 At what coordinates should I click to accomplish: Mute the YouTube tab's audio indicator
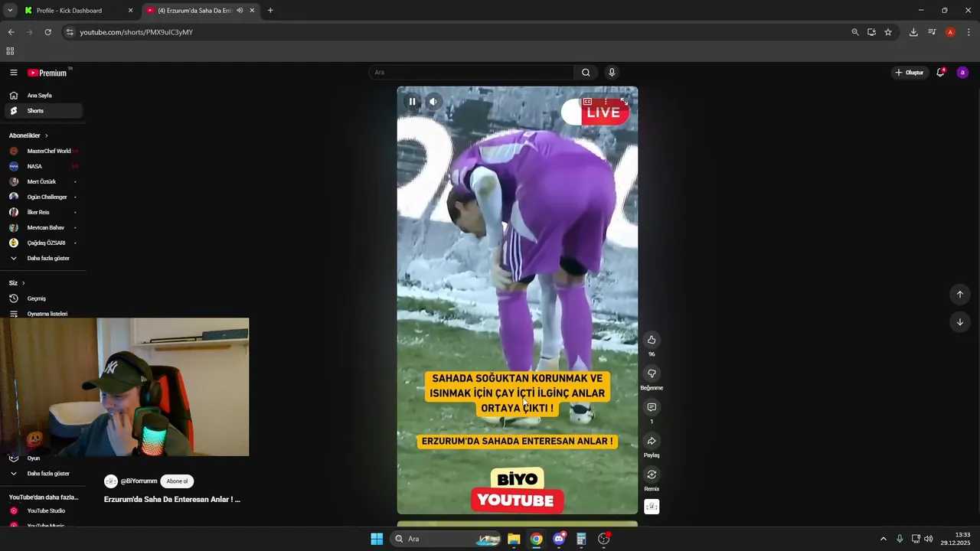click(240, 11)
